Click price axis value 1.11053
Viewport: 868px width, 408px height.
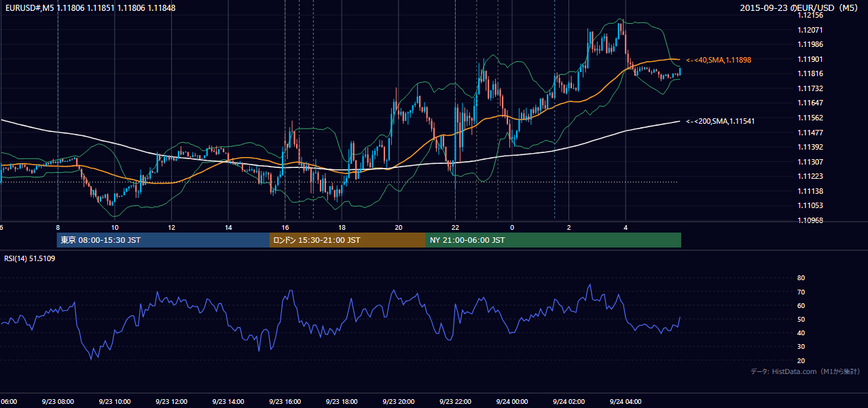tap(811, 205)
